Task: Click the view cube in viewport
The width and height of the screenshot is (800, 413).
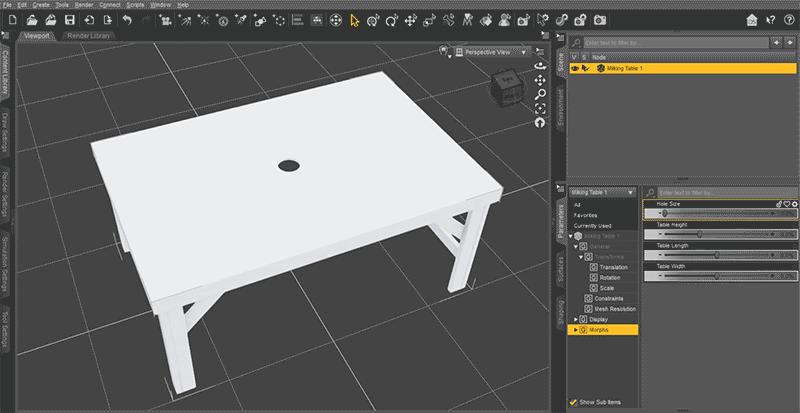Action: 508,88
